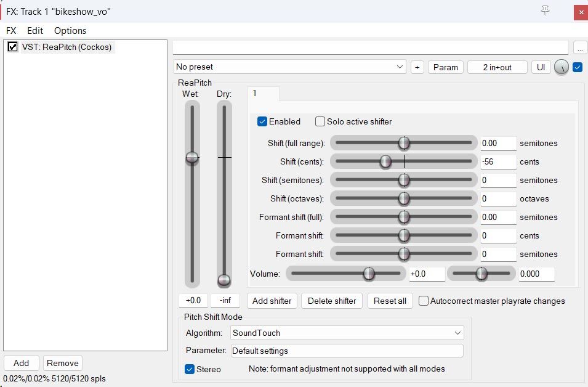Show the Param mapping options

coord(445,67)
